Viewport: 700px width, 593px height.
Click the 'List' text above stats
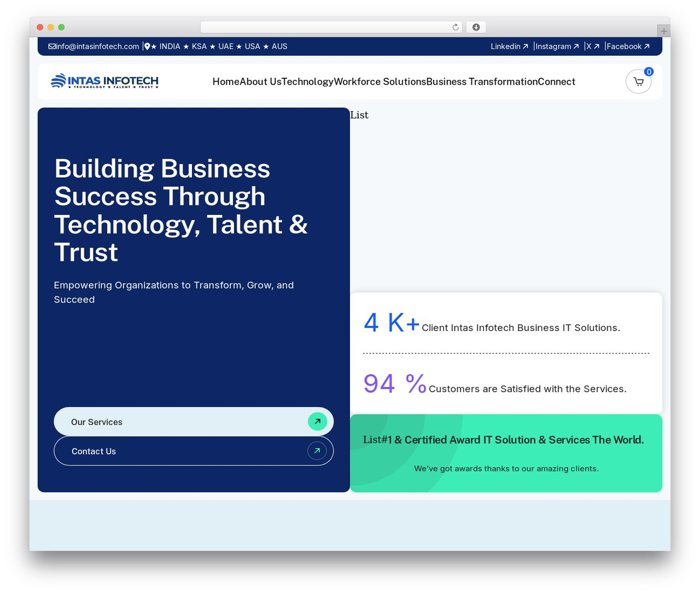[359, 115]
